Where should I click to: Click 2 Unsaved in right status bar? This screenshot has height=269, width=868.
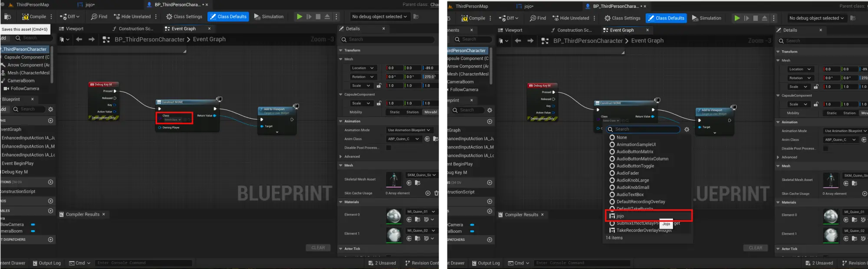coord(819,263)
